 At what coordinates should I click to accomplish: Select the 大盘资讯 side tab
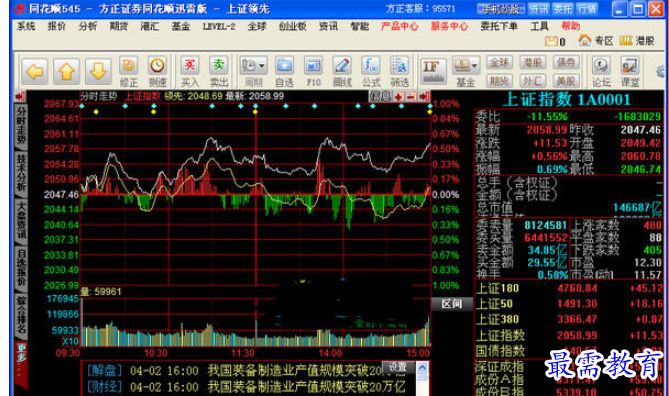click(21, 220)
